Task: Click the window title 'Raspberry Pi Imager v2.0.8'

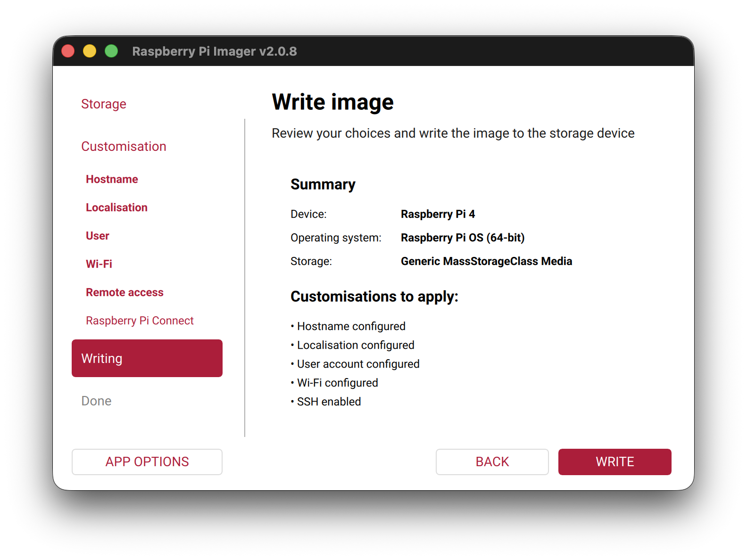Action: coord(215,51)
